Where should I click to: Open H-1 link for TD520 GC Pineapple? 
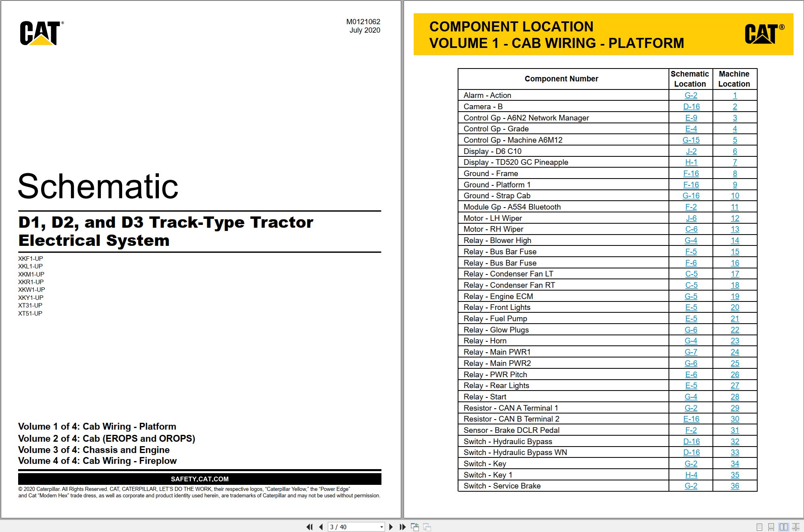[691, 162]
